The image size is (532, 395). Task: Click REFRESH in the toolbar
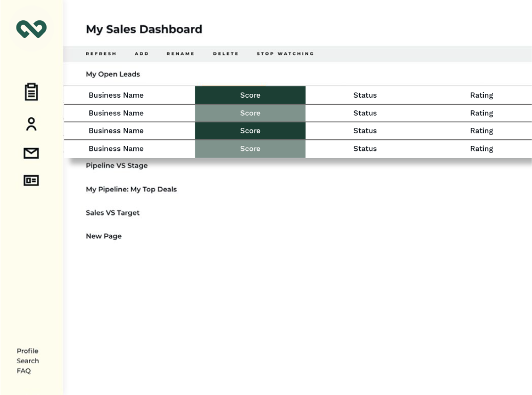pyautogui.click(x=101, y=54)
